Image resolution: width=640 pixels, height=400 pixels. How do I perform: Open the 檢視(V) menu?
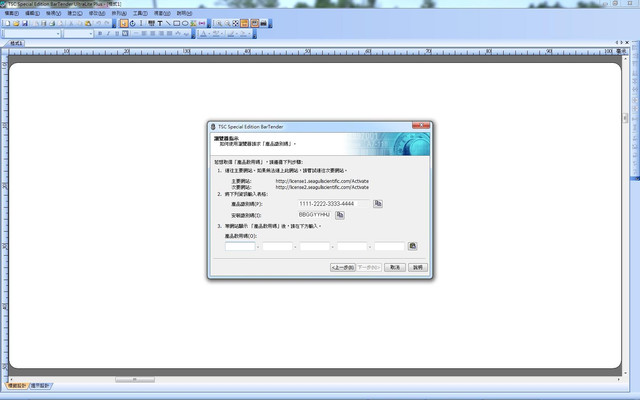point(53,13)
